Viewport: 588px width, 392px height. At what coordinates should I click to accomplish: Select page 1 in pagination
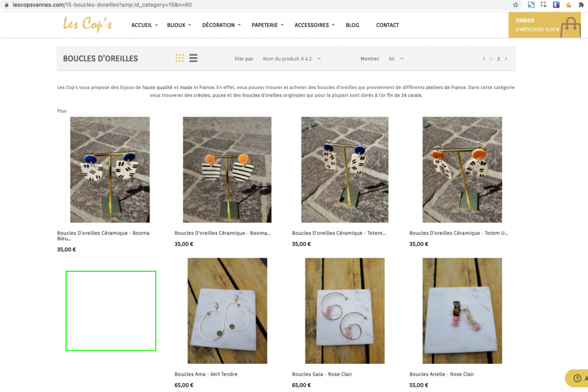click(x=491, y=59)
